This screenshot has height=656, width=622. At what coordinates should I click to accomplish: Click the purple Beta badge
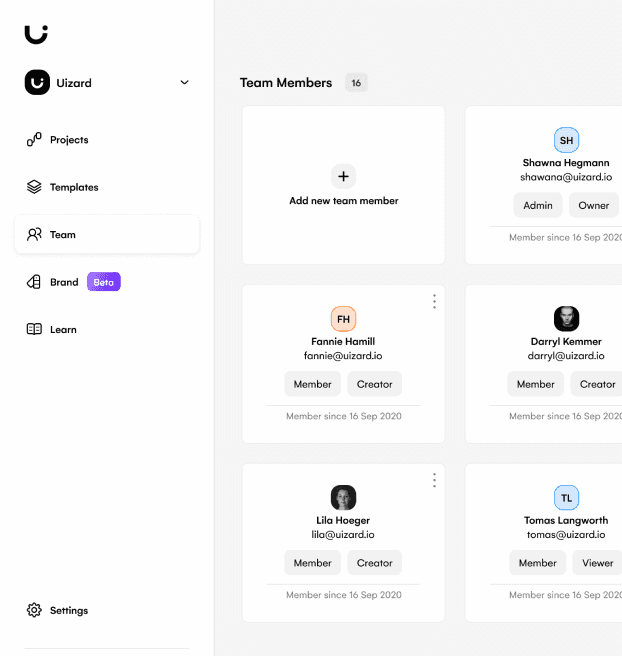(104, 282)
